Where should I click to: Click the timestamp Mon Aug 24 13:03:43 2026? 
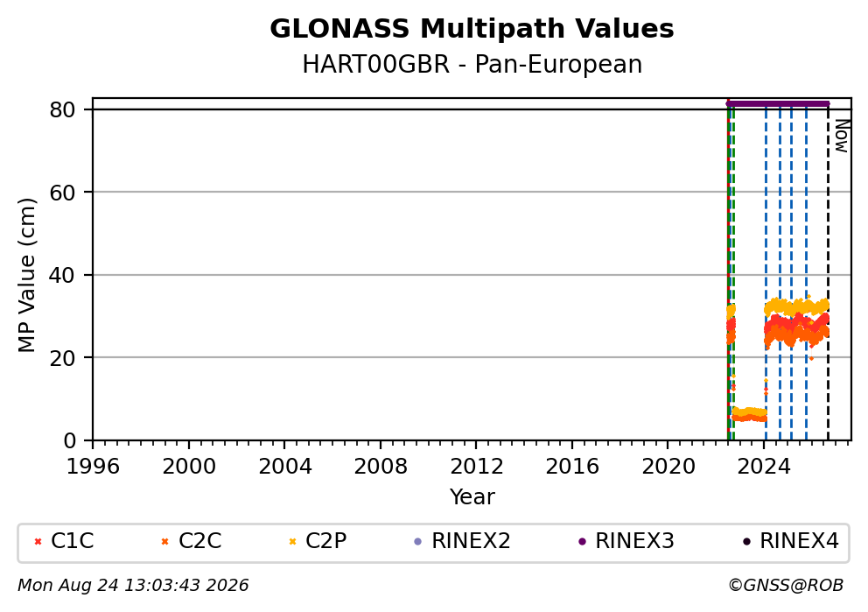click(133, 586)
